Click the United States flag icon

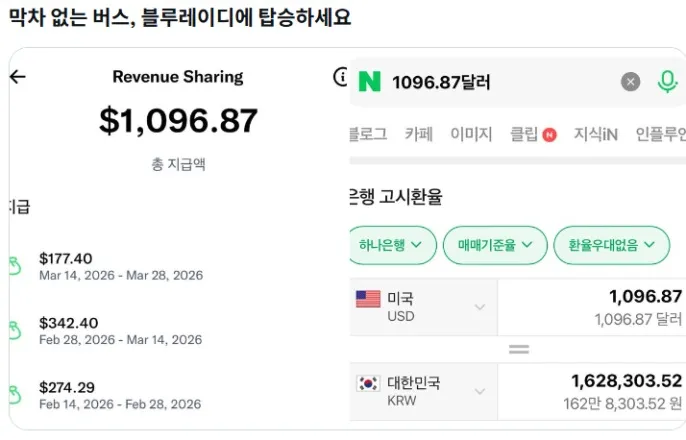click(x=368, y=299)
